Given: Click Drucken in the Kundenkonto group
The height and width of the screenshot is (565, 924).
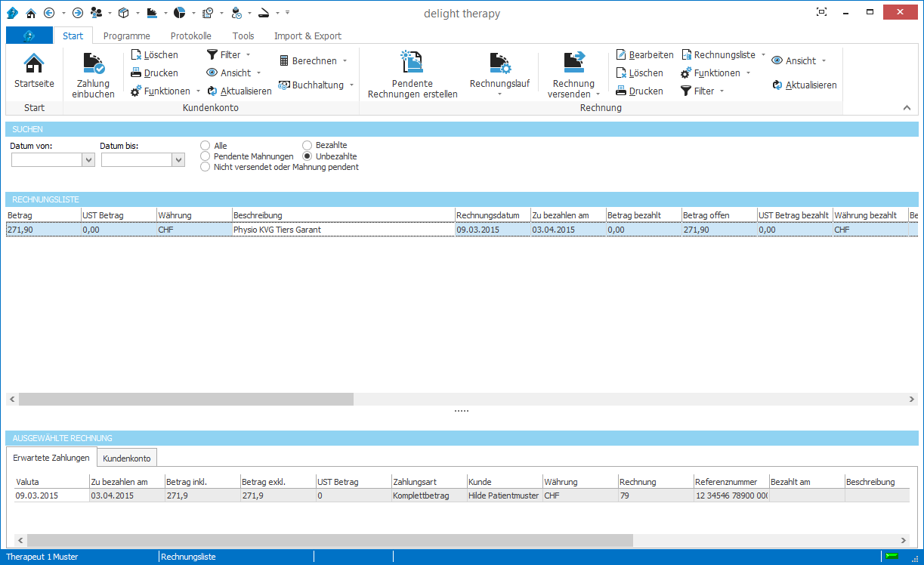Looking at the screenshot, I should [x=154, y=73].
